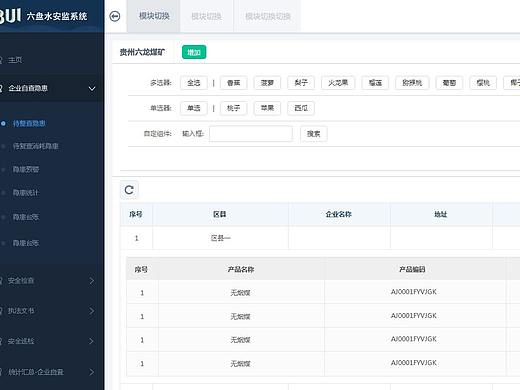Toggle the 全选 multi-select chip
The height and width of the screenshot is (390, 520).
(x=194, y=83)
